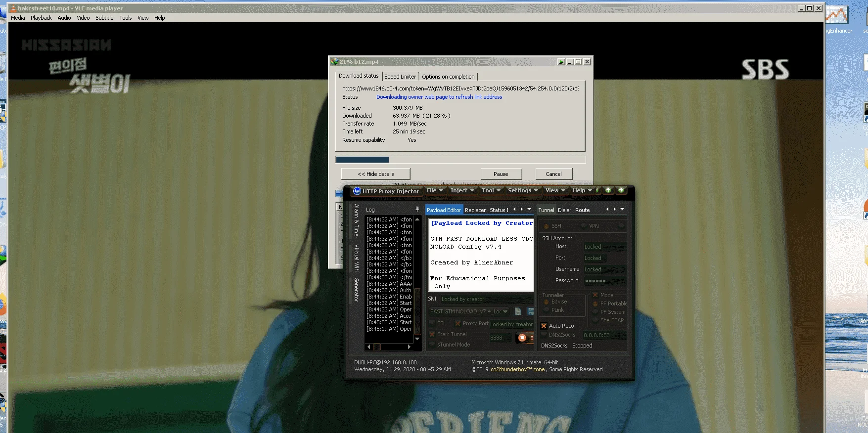Open tunnel tab list dropdown arrow
Image resolution: width=868 pixels, height=433 pixels.
[x=622, y=209]
